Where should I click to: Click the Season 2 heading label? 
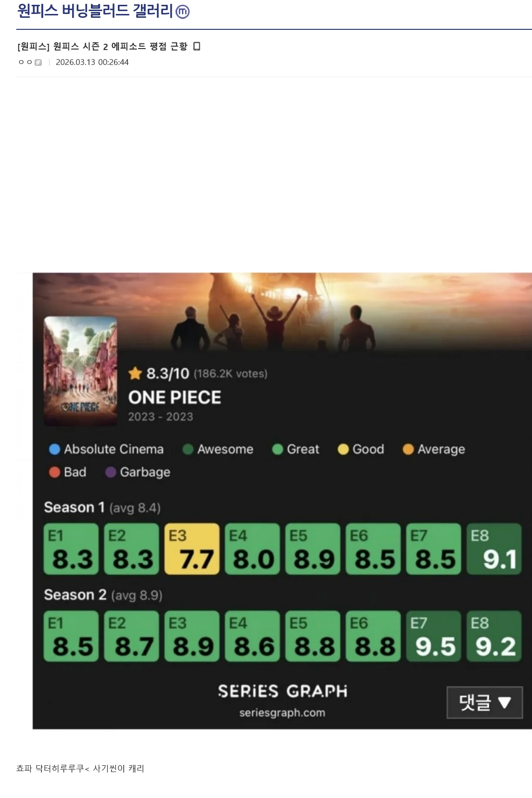[75, 595]
